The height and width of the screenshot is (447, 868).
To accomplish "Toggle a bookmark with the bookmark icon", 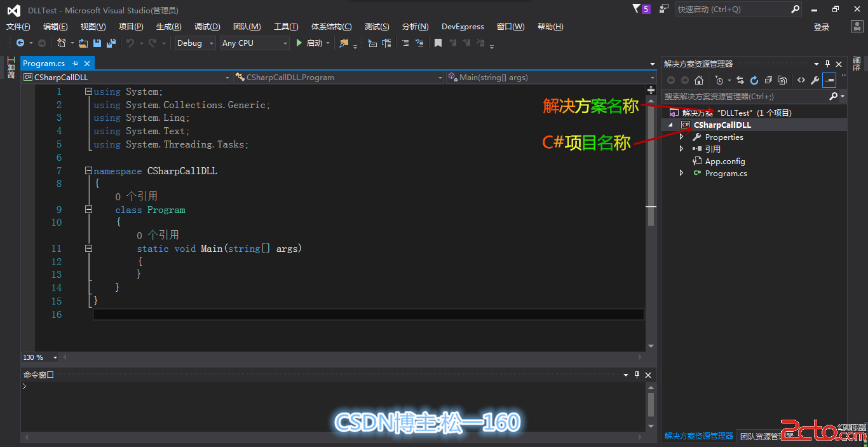I will click(x=438, y=43).
